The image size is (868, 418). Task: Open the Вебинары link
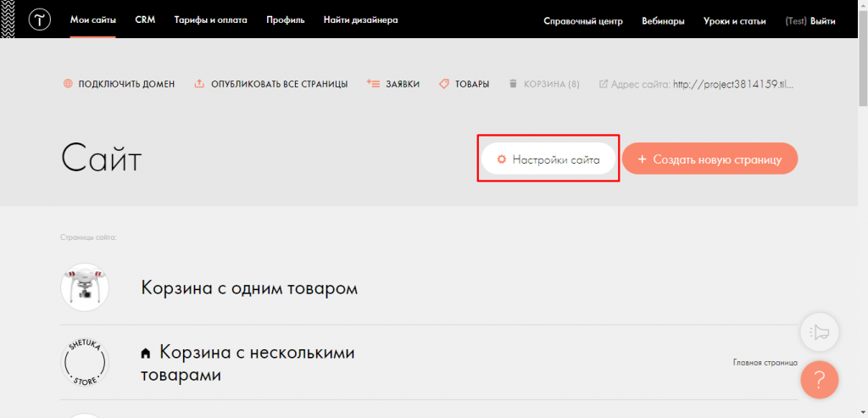tap(663, 21)
